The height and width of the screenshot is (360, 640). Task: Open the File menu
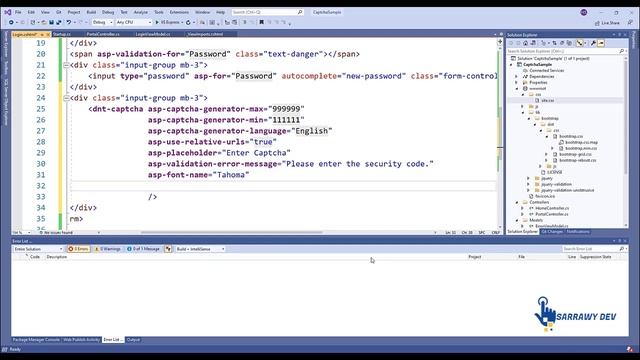(18, 12)
